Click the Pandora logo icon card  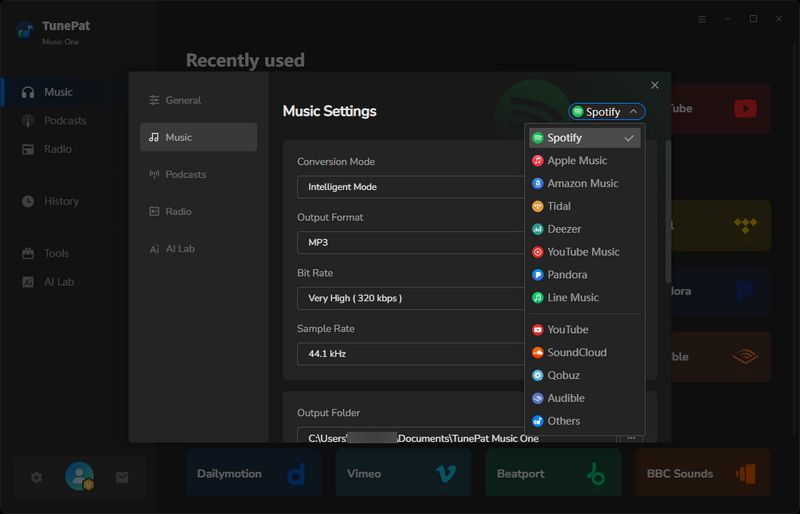click(x=745, y=291)
